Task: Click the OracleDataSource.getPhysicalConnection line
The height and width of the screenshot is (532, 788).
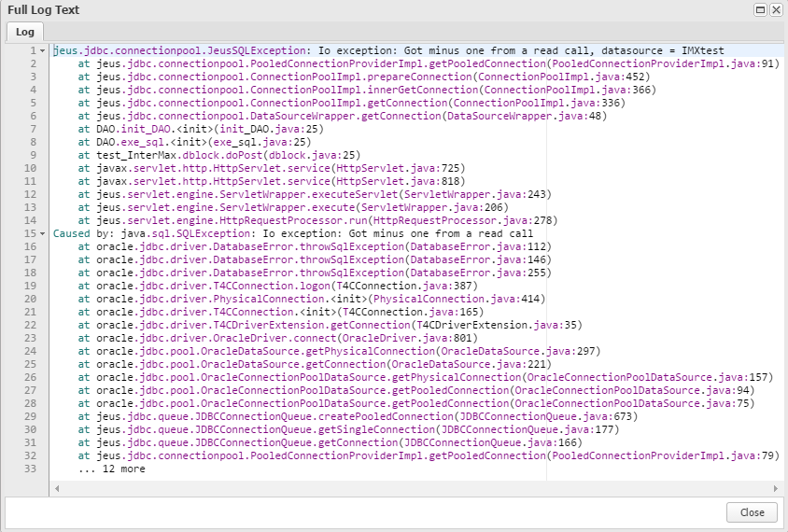Action: click(340, 351)
